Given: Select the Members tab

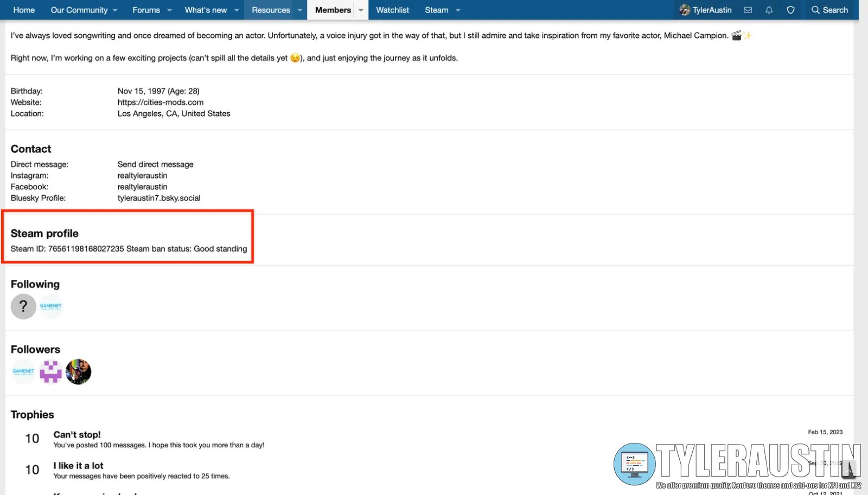Looking at the screenshot, I should point(333,10).
